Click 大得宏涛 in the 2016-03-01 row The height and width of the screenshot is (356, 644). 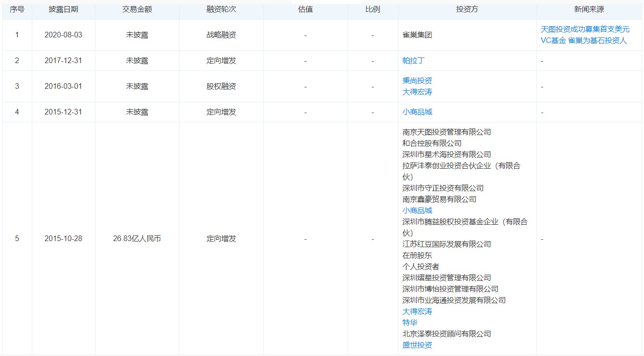417,92
